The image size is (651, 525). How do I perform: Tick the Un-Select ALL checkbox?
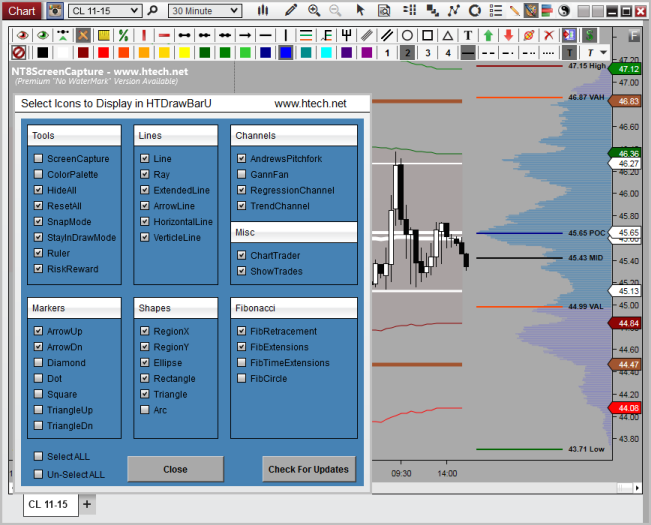38,474
